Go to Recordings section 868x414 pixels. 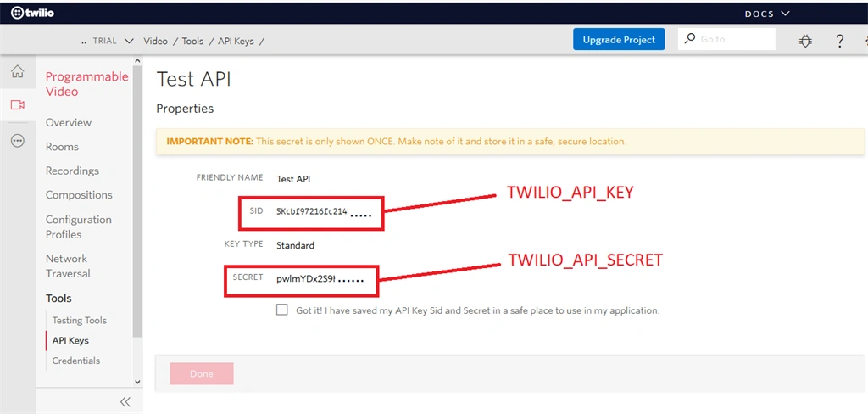tap(73, 171)
